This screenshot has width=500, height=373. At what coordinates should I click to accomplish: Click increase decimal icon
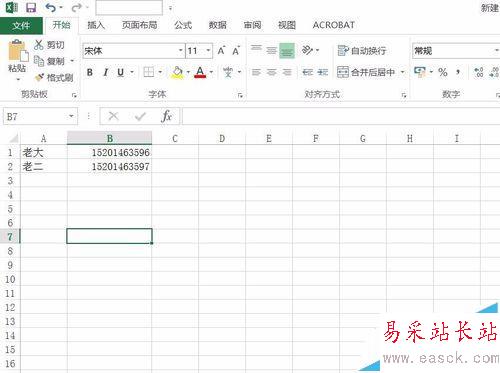tap(479, 72)
